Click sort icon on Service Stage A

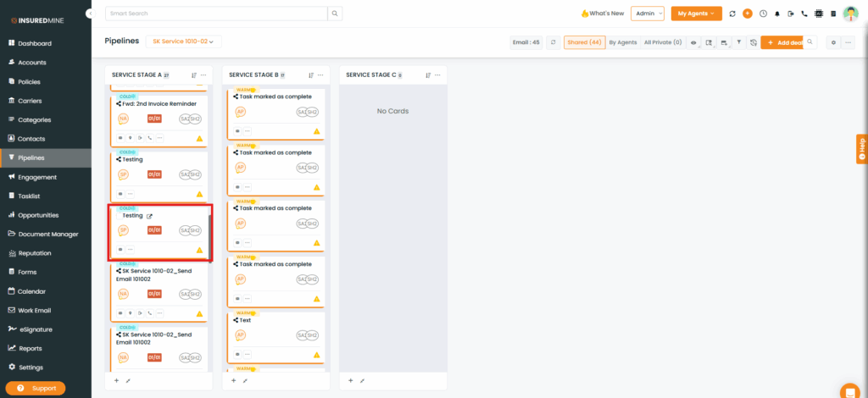pyautogui.click(x=194, y=75)
